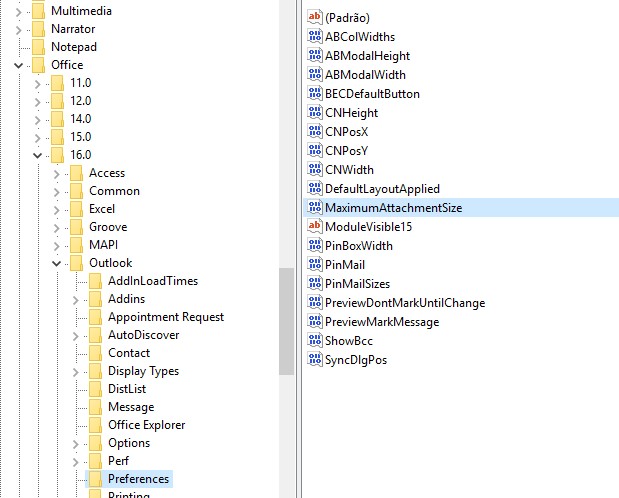Expand the Addins key
This screenshot has width=619, height=498.
[75, 299]
